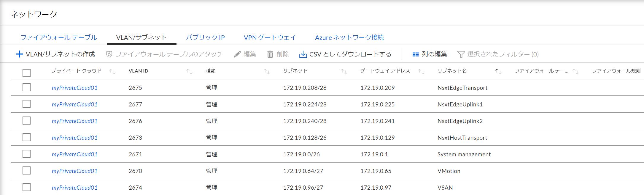Switch to the ファイアウォール テーブル tab
The height and width of the screenshot is (195, 644).
click(58, 38)
